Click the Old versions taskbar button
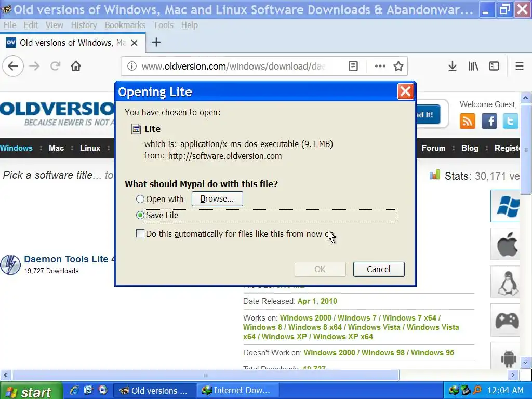Image resolution: width=532 pixels, height=399 pixels. click(x=155, y=391)
